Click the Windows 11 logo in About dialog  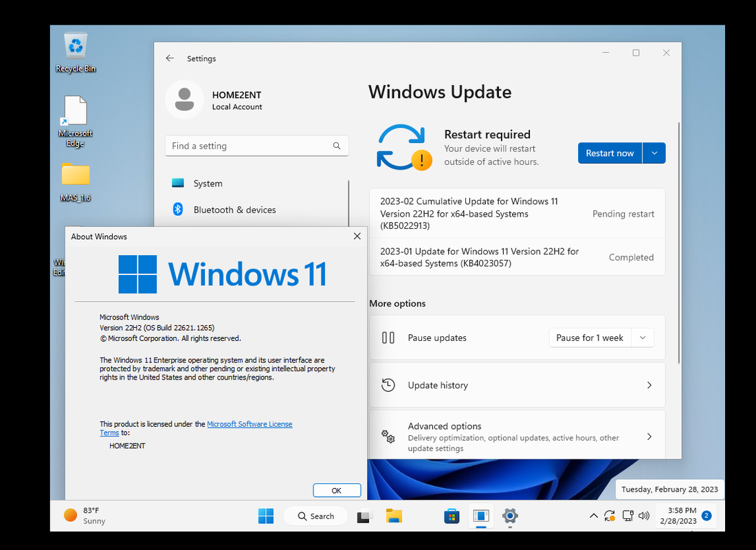tap(223, 274)
